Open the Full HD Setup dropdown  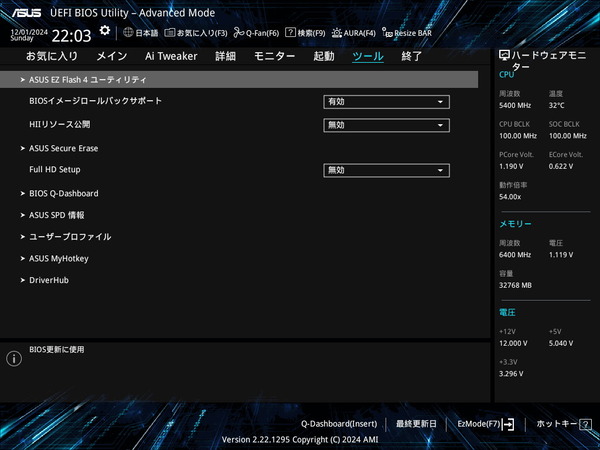click(x=386, y=170)
